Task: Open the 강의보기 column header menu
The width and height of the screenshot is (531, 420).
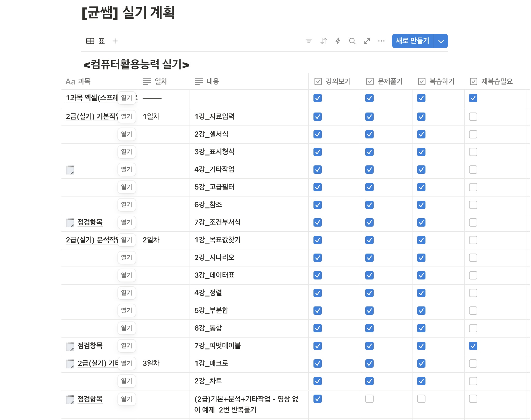Action: click(338, 81)
